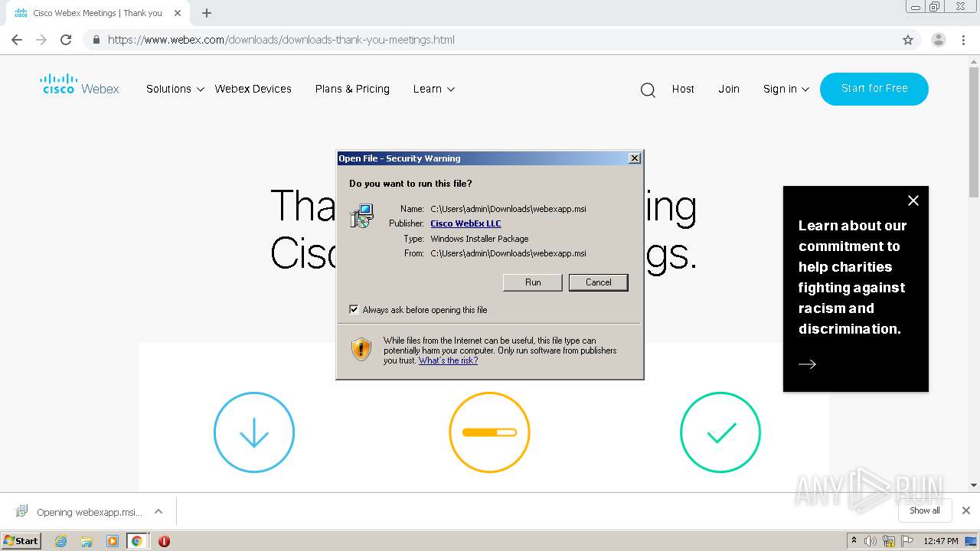Close the Security Warning dialog with X
The height and width of the screenshot is (551, 980).
click(634, 158)
